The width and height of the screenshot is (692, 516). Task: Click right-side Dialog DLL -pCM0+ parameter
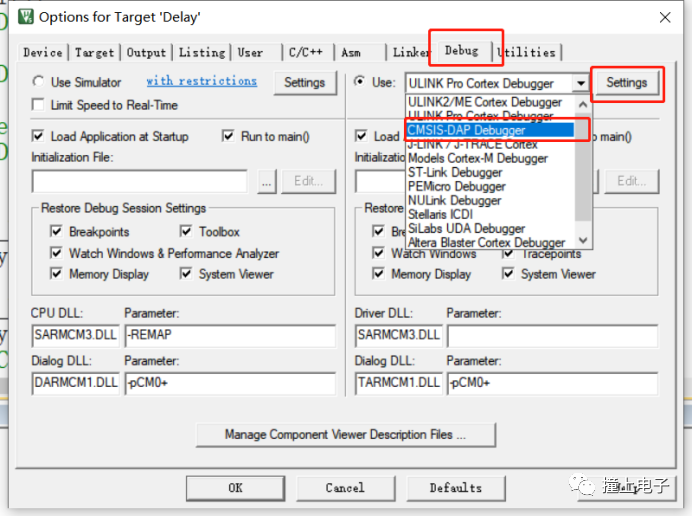[553, 382]
